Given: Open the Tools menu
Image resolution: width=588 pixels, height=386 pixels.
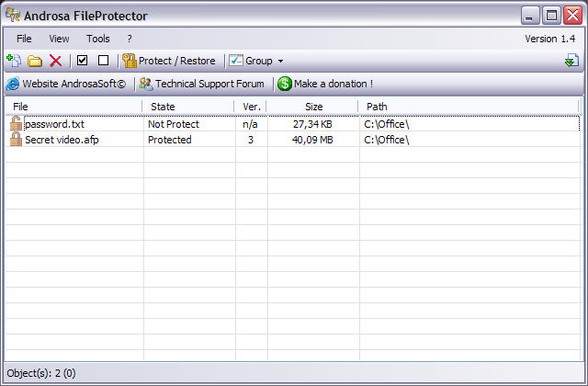Looking at the screenshot, I should tap(98, 39).
